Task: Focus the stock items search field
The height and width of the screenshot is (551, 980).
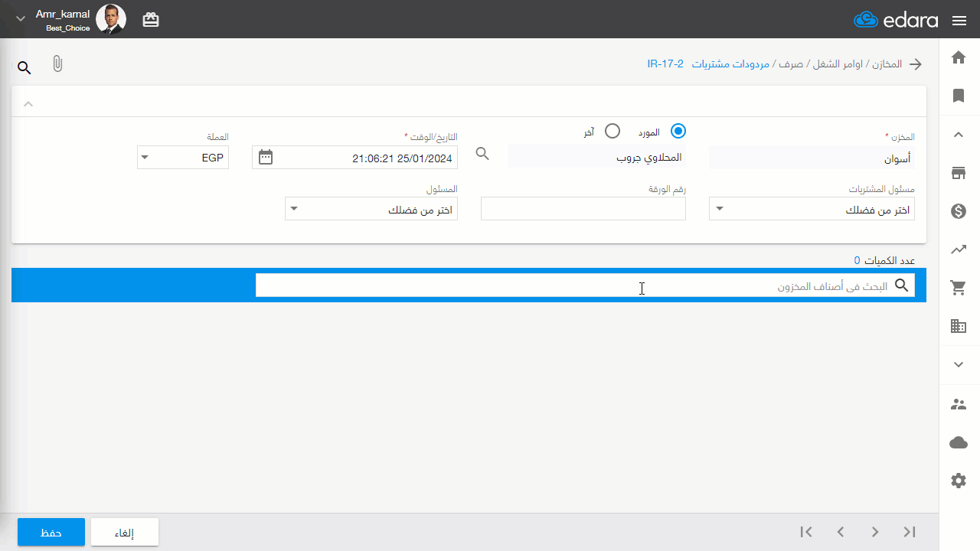Action: (585, 285)
